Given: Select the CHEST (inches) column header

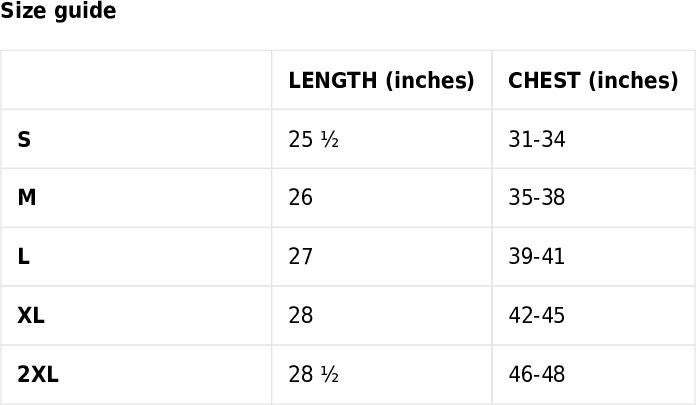Looking at the screenshot, I should 593,80.
